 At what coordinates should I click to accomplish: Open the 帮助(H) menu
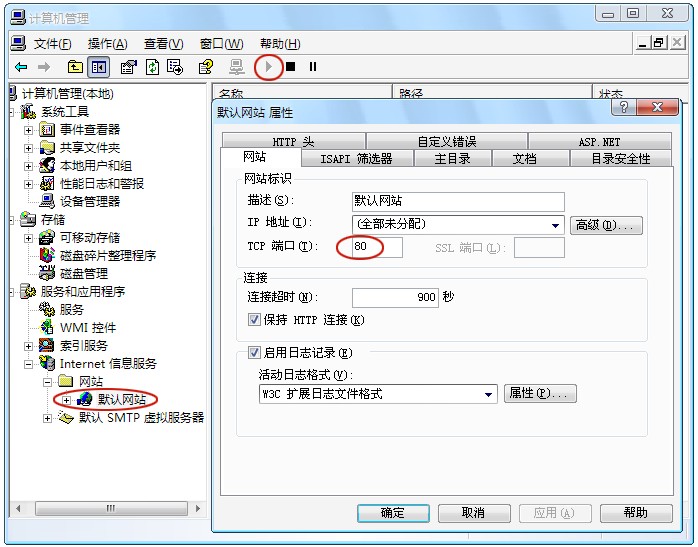pyautogui.click(x=280, y=44)
